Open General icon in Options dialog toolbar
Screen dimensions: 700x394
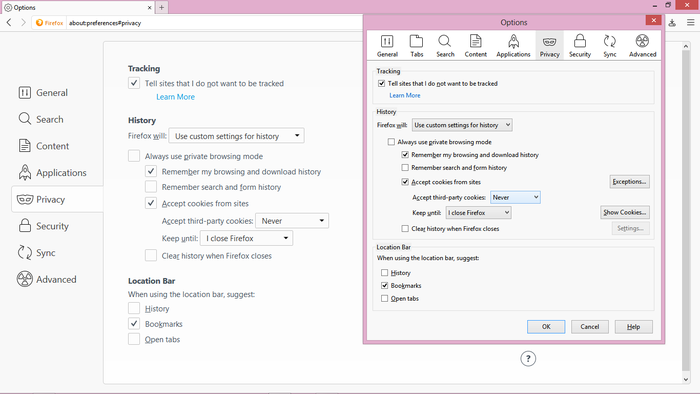tap(387, 46)
